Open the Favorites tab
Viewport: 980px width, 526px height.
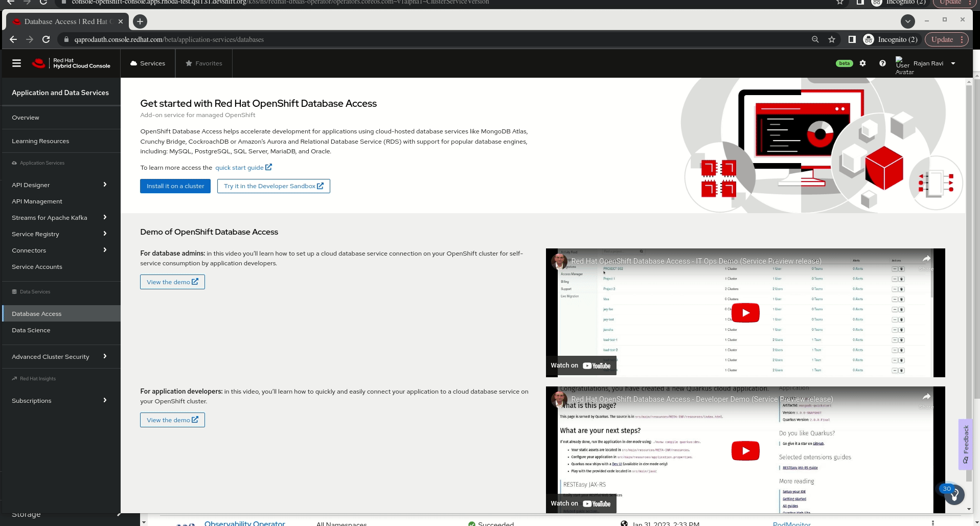[204, 63]
